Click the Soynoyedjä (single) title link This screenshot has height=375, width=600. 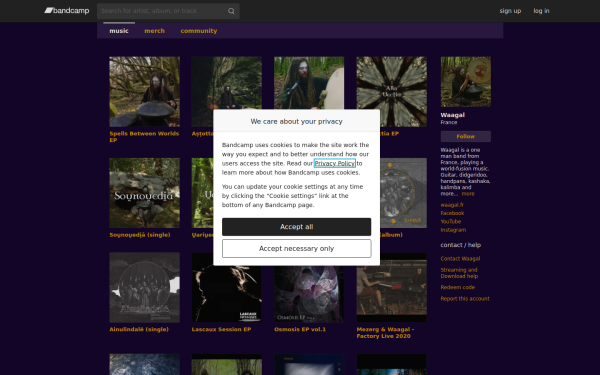(x=140, y=235)
